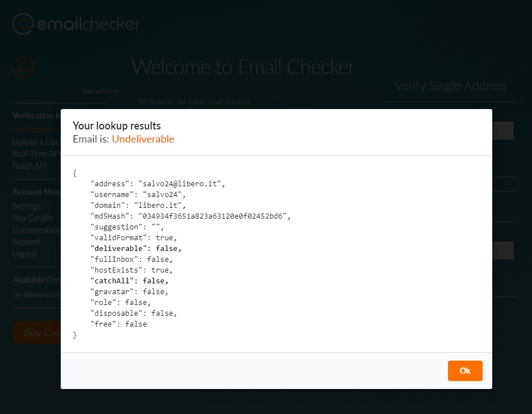This screenshot has width=532, height=414.
Task: Click the orange Buy Credits button
Action: click(x=37, y=333)
